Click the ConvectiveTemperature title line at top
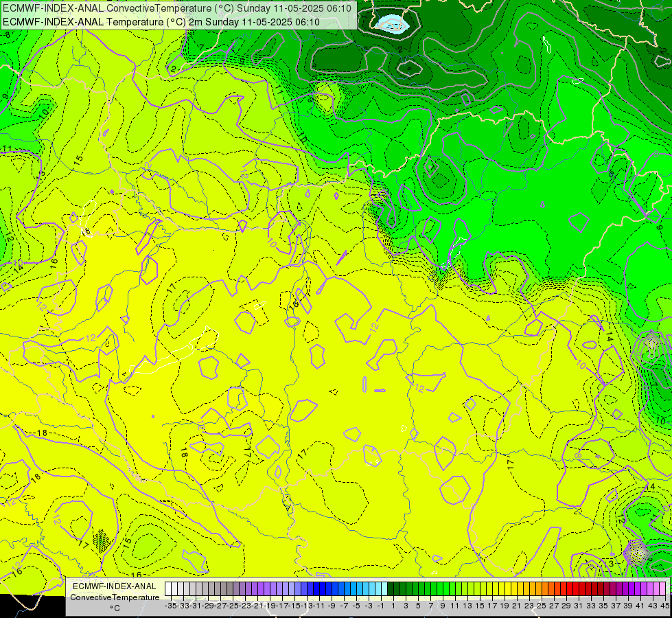Image resolution: width=672 pixels, height=618 pixels. [177, 8]
